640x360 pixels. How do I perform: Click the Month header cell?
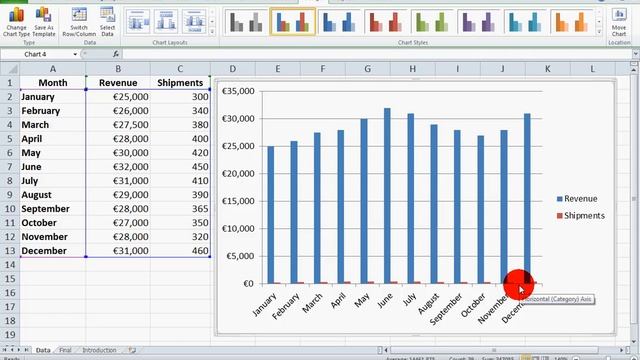[53, 83]
